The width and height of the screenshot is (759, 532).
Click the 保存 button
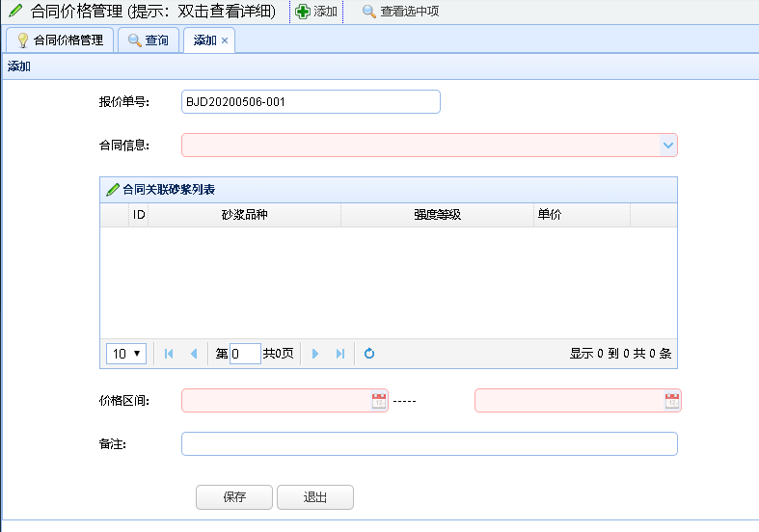pos(233,497)
